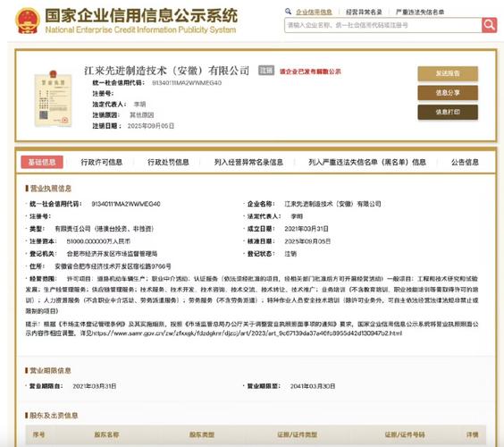Click the 类型 value 有限责任公司（港澳台投资、非独资）
The image size is (504, 447).
pyautogui.click(x=105, y=229)
